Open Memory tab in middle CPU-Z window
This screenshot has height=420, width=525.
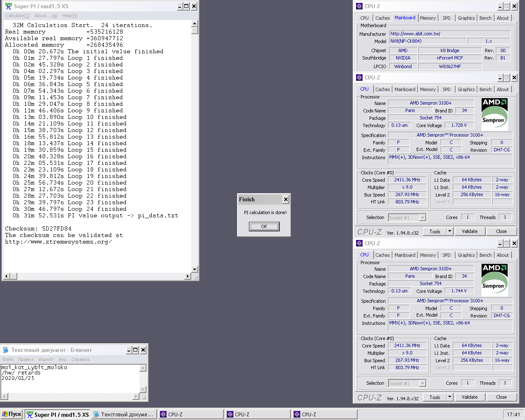coord(428,89)
